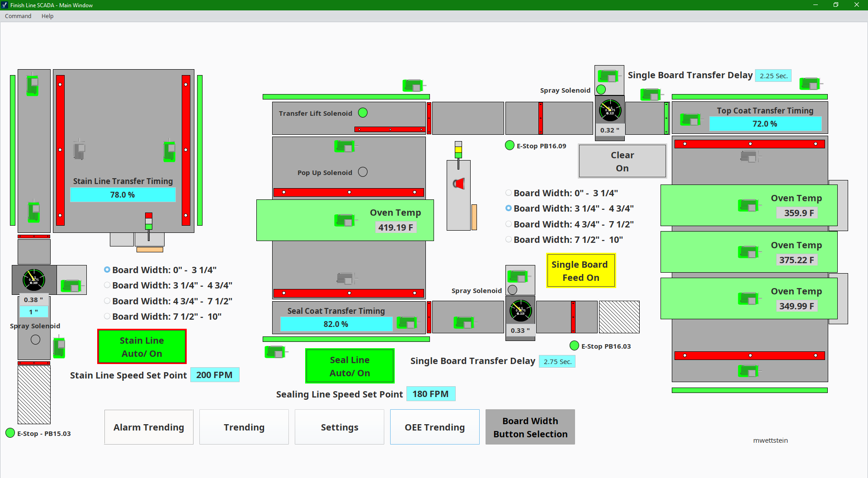Image resolution: width=868 pixels, height=478 pixels.
Task: Select Board Width 0 to 3 1/4 radio button
Action: tap(107, 270)
